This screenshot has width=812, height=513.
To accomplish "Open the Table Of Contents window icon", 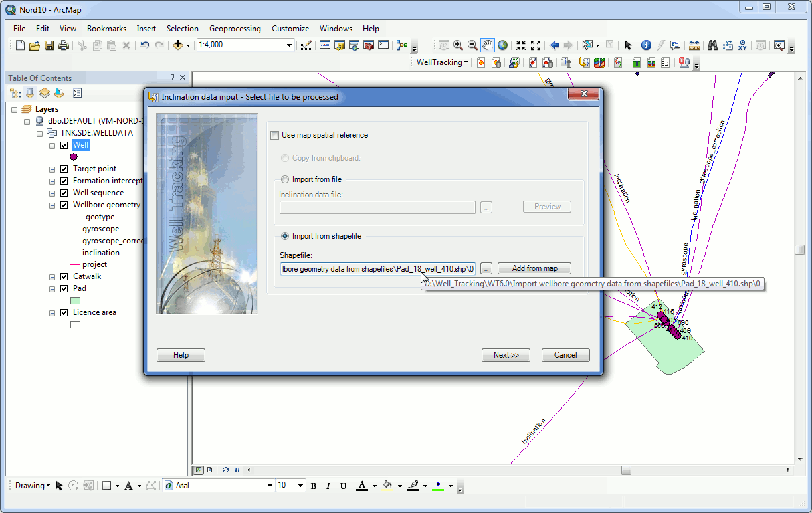I will pyautogui.click(x=325, y=45).
